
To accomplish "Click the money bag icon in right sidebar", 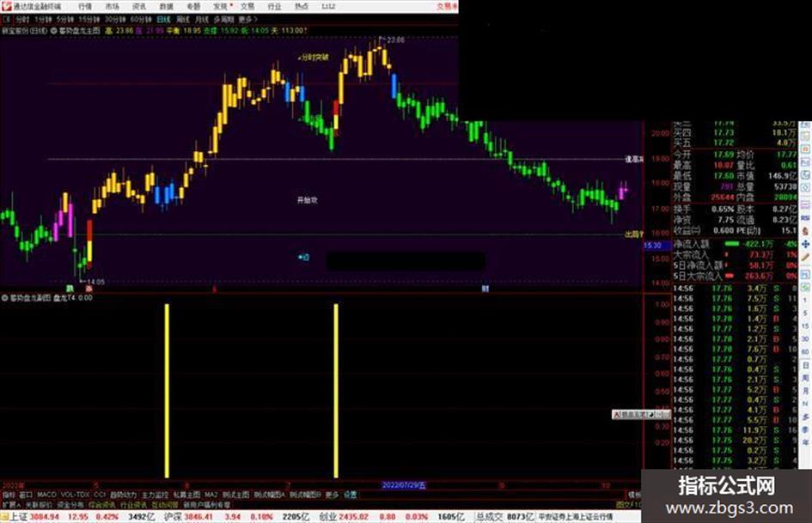I will point(805,230).
